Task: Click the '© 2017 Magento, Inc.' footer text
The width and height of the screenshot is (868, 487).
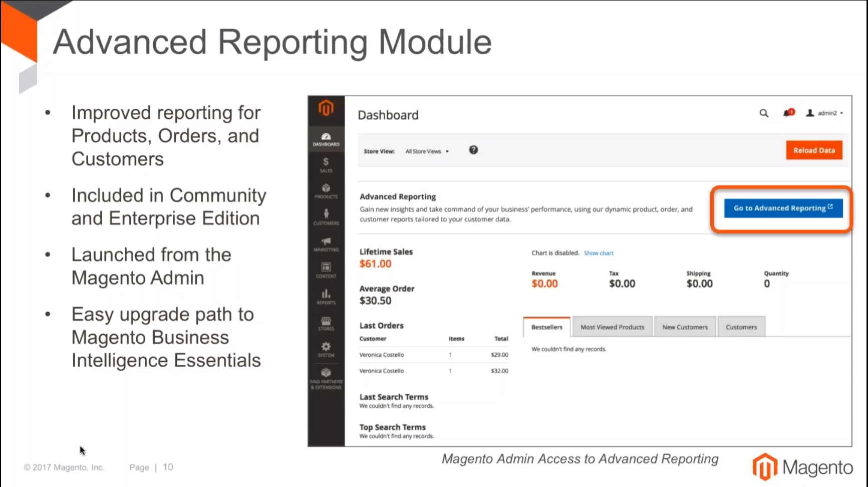Action: [64, 467]
